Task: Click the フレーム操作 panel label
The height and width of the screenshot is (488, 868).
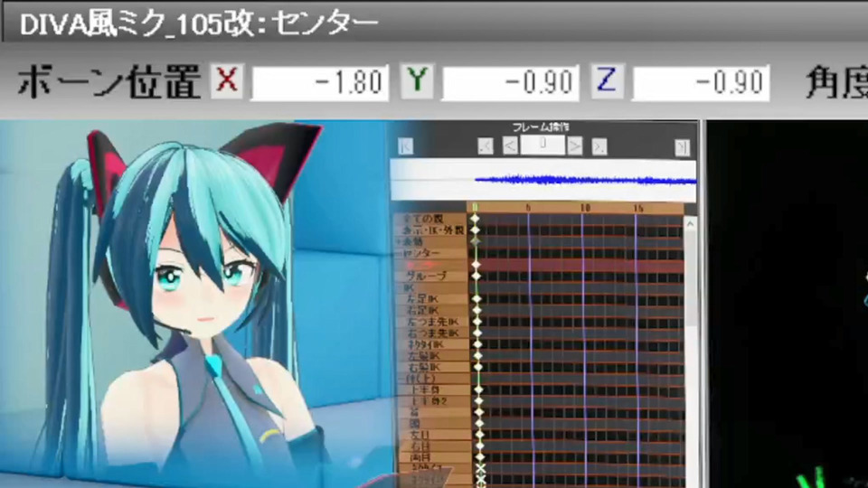Action: [541, 127]
